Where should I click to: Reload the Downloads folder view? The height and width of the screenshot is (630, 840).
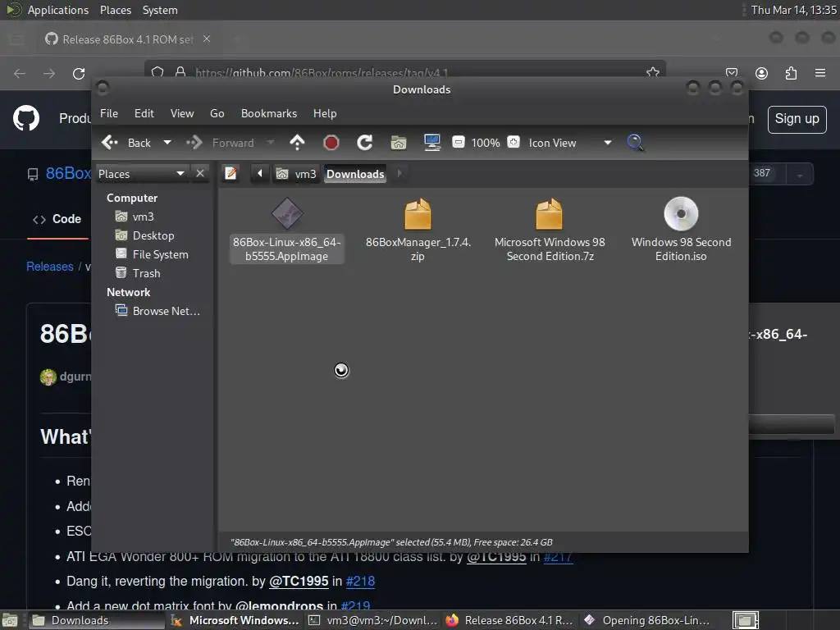(365, 143)
